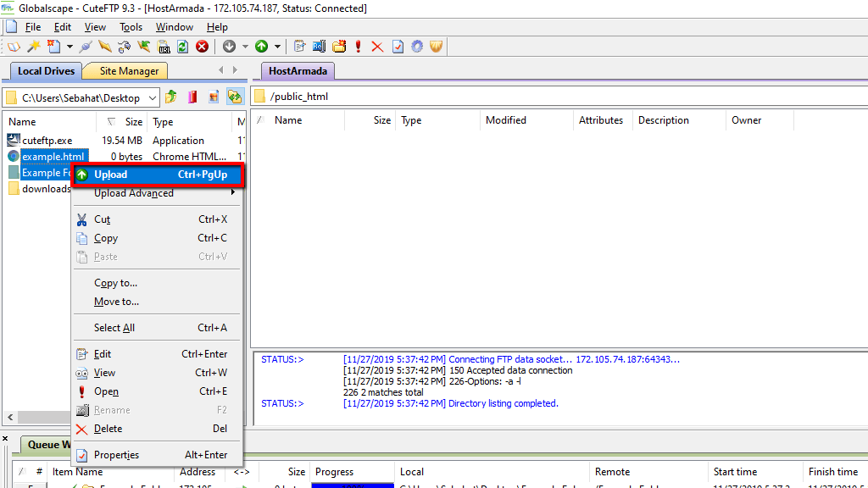Select the HostArmada connection tab
868x488 pixels.
point(298,71)
